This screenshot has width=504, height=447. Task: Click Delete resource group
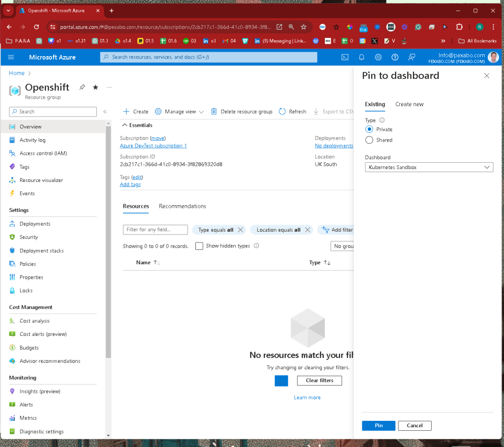(x=242, y=112)
